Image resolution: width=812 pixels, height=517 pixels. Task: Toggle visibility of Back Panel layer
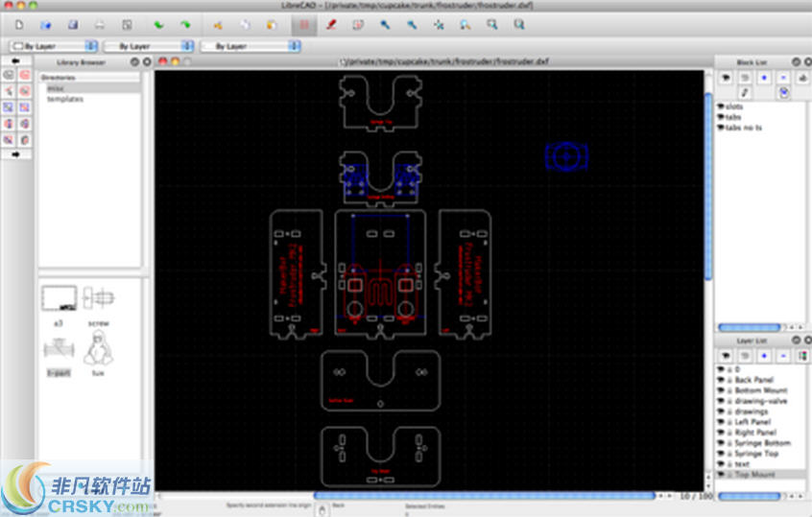coord(721,380)
